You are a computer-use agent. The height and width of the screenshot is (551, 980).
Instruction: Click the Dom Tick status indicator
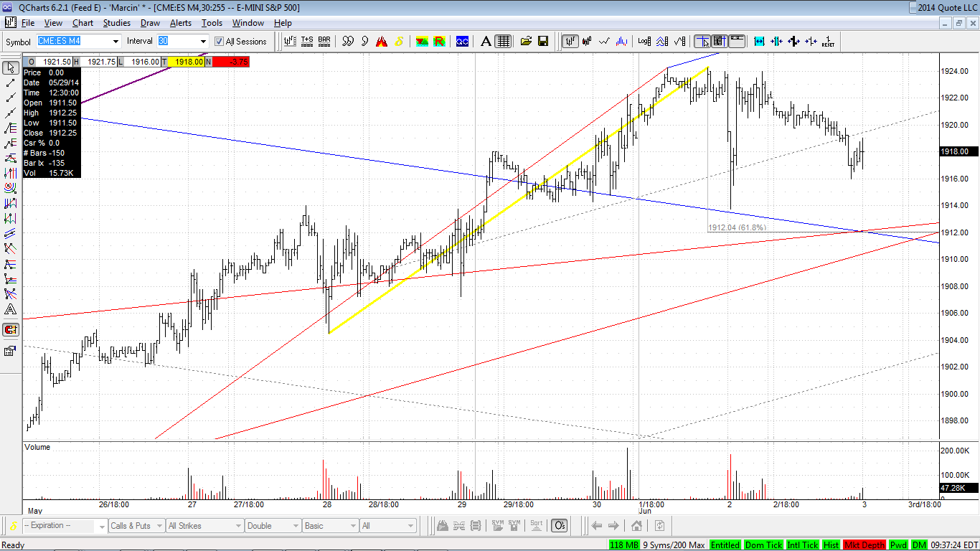[x=763, y=545]
